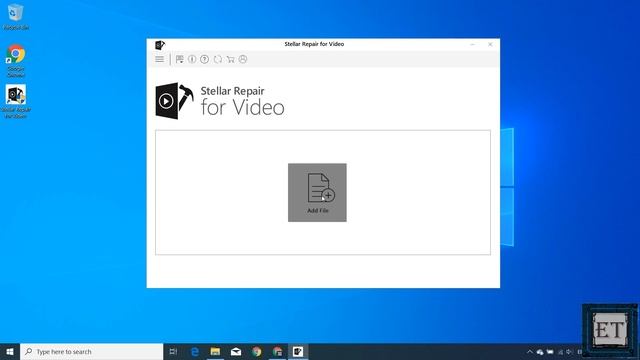Screen dimensions: 640x360
Task: Minimize the Stellar Repair for Video window
Action: 473,44
